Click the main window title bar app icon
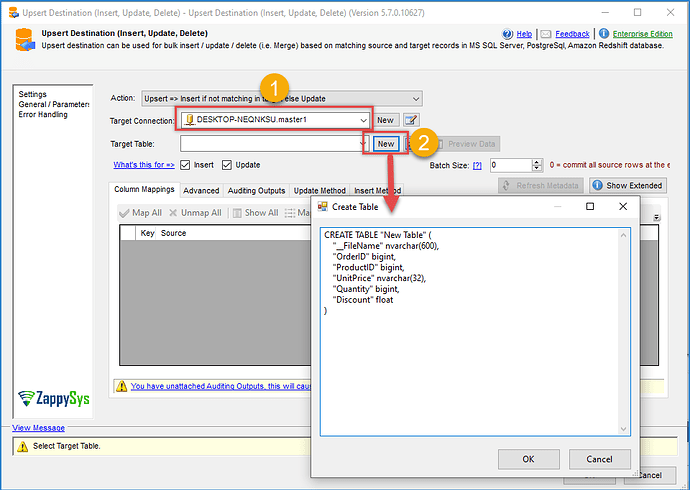The image size is (690, 490). point(14,13)
